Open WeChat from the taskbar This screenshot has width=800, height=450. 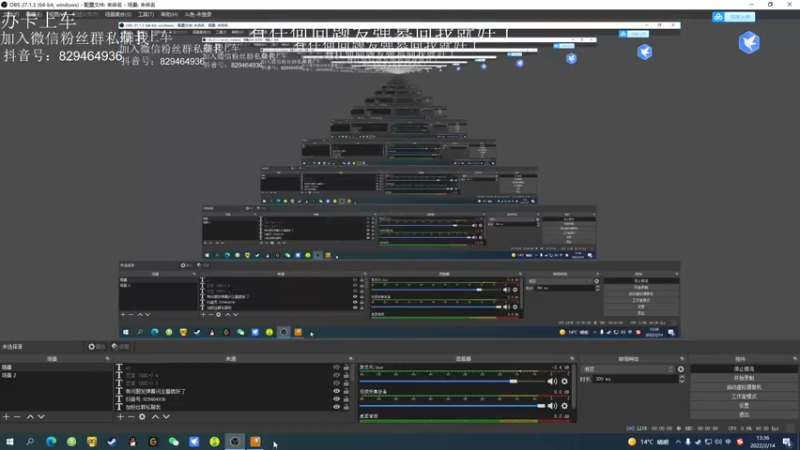(x=173, y=441)
